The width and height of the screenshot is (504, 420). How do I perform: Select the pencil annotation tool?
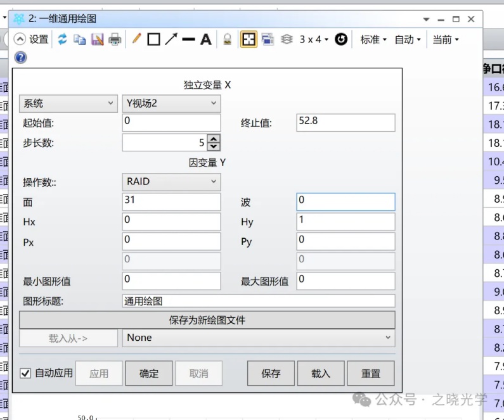coord(136,39)
